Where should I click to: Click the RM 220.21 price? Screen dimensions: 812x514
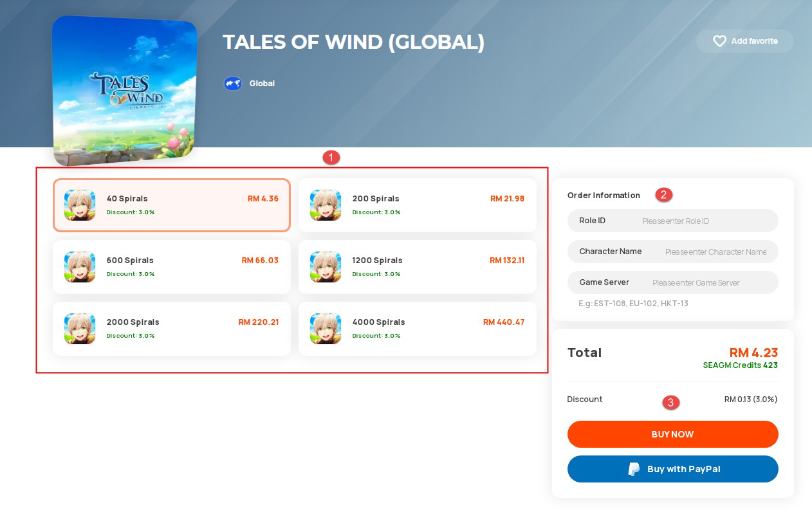pyautogui.click(x=259, y=322)
